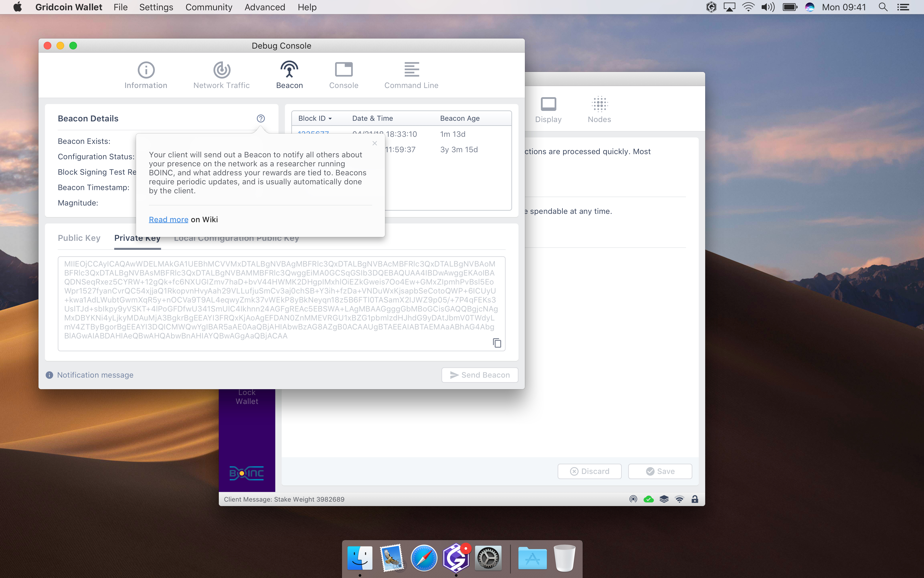Open the File menu
Screen dimensions: 924x578
tap(120, 7)
